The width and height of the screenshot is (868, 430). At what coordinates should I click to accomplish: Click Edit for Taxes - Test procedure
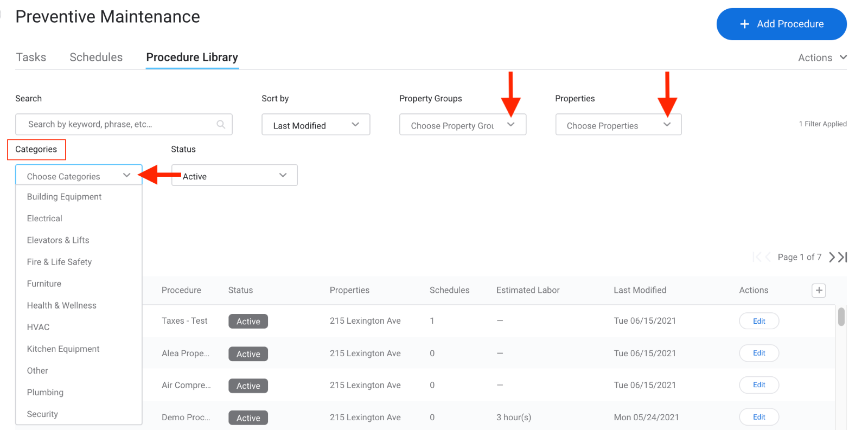coord(759,321)
